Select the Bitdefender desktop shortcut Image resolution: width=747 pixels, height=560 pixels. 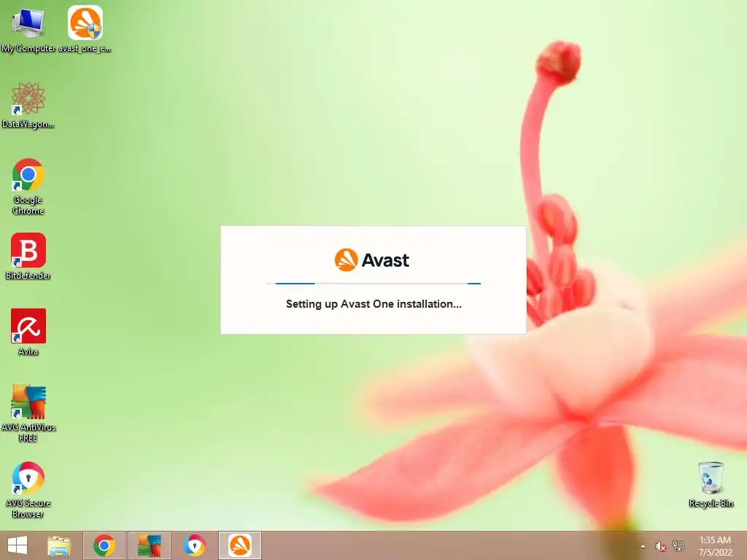click(x=28, y=256)
